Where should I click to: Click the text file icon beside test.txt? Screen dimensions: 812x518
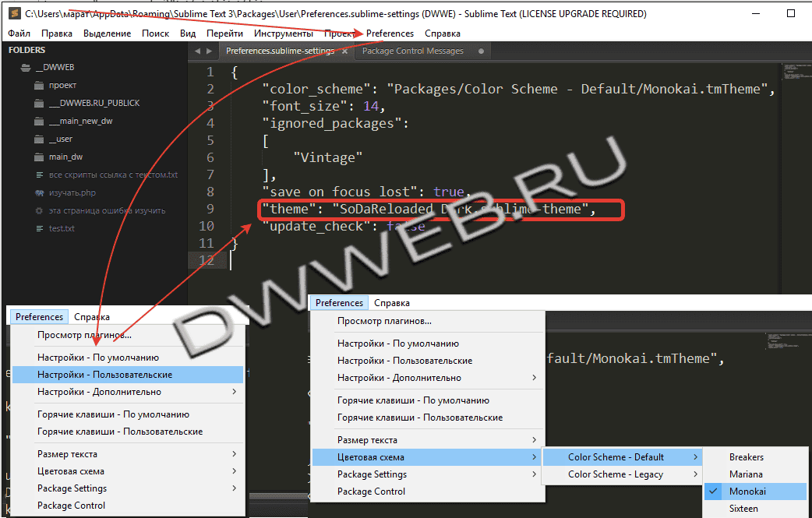tap(40, 229)
